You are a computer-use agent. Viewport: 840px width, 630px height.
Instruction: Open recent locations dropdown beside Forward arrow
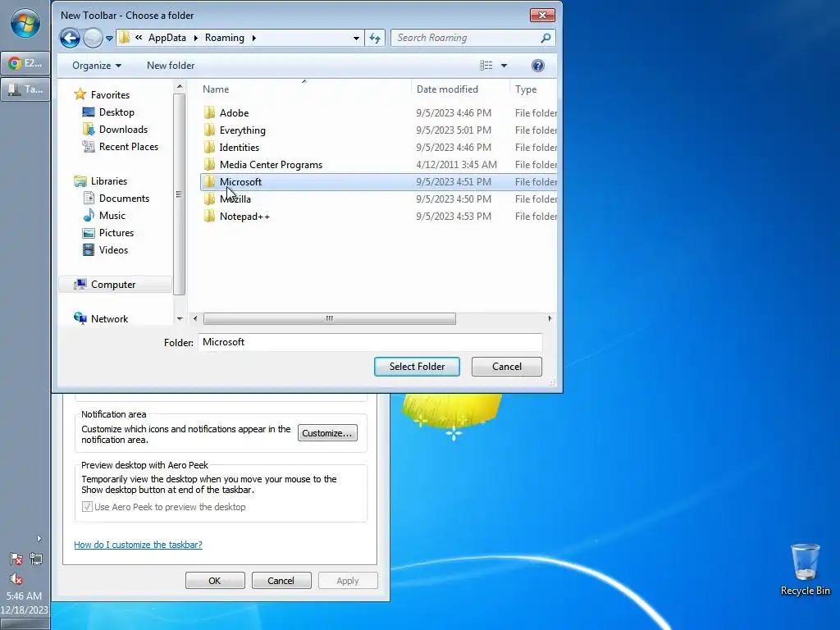click(x=109, y=38)
